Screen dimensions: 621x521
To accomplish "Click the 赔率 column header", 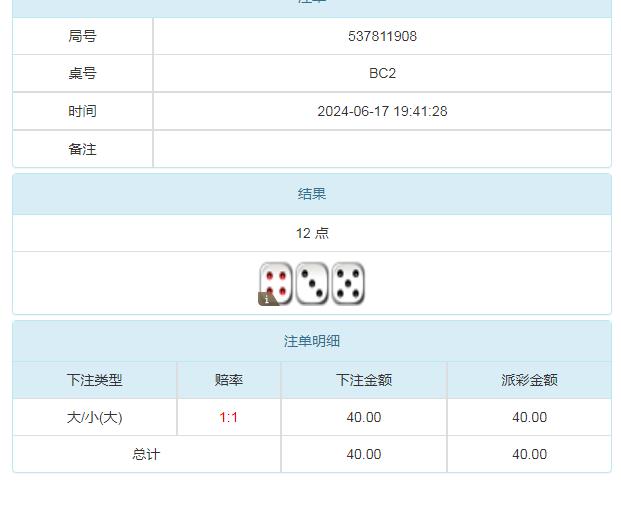I will [x=229, y=380].
